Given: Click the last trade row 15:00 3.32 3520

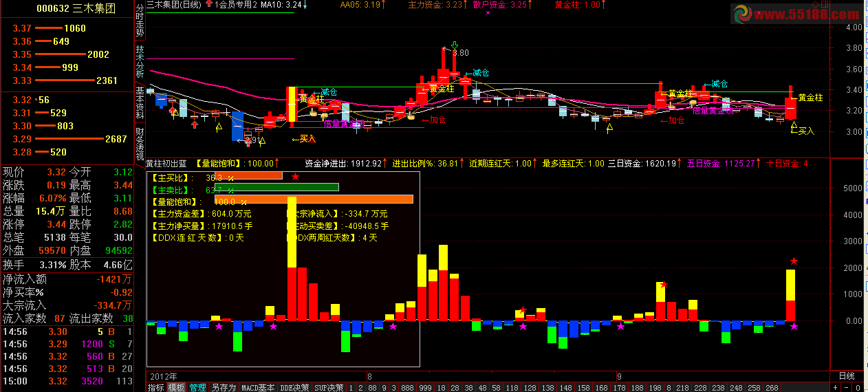Looking at the screenshot, I should tap(66, 381).
